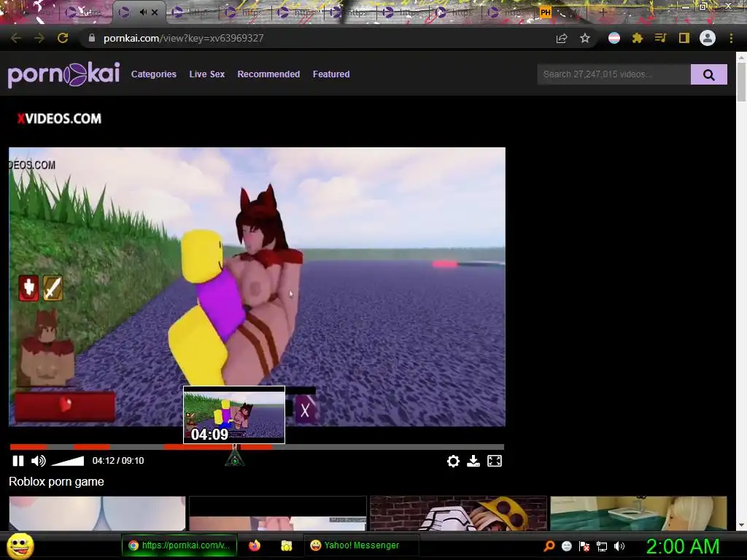This screenshot has width=747, height=560.
Task: Open the tray round face icon
Action: click(566, 546)
